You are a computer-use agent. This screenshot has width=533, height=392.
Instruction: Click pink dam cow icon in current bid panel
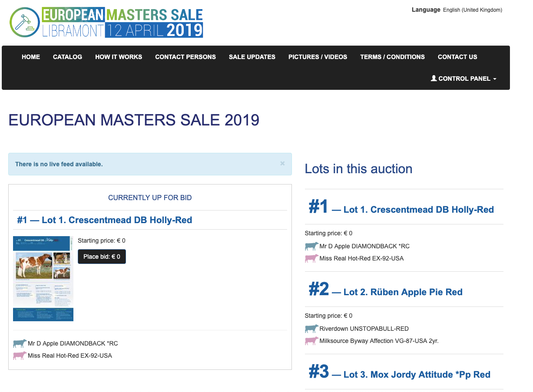pos(20,356)
